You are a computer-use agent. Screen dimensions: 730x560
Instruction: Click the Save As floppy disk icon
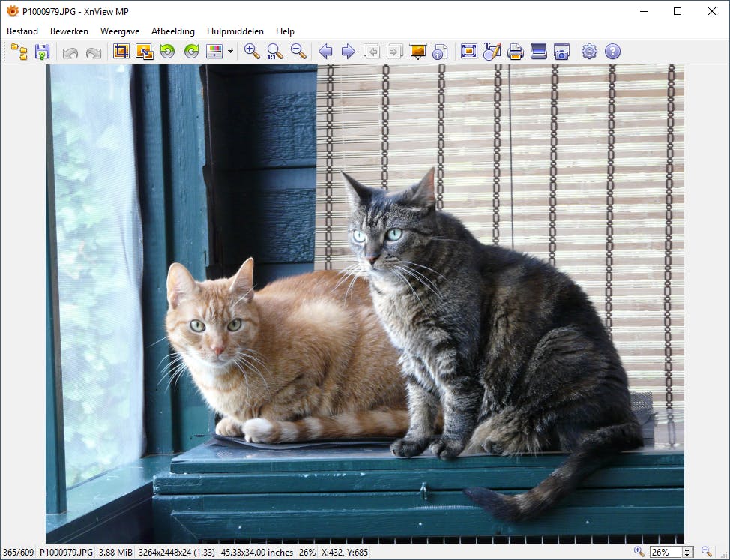pyautogui.click(x=42, y=51)
